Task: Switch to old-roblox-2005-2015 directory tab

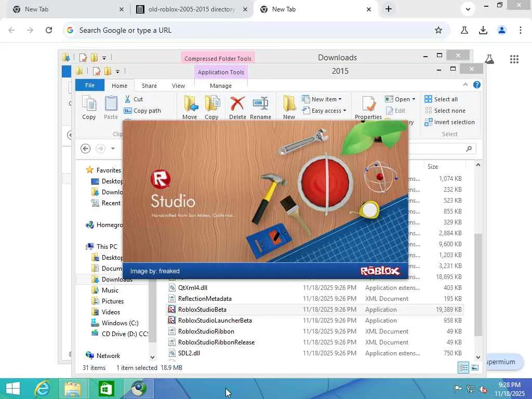Action: tap(191, 9)
